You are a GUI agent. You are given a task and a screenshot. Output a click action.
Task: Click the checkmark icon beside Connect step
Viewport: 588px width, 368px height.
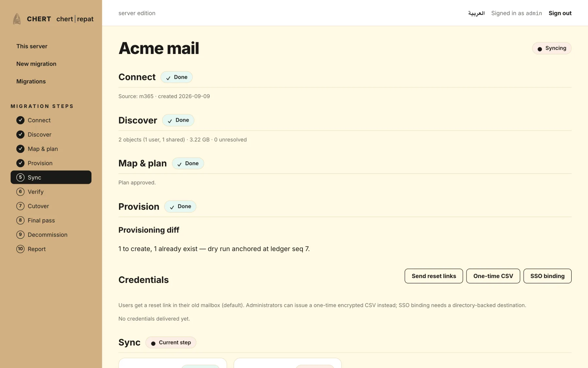(x=20, y=120)
